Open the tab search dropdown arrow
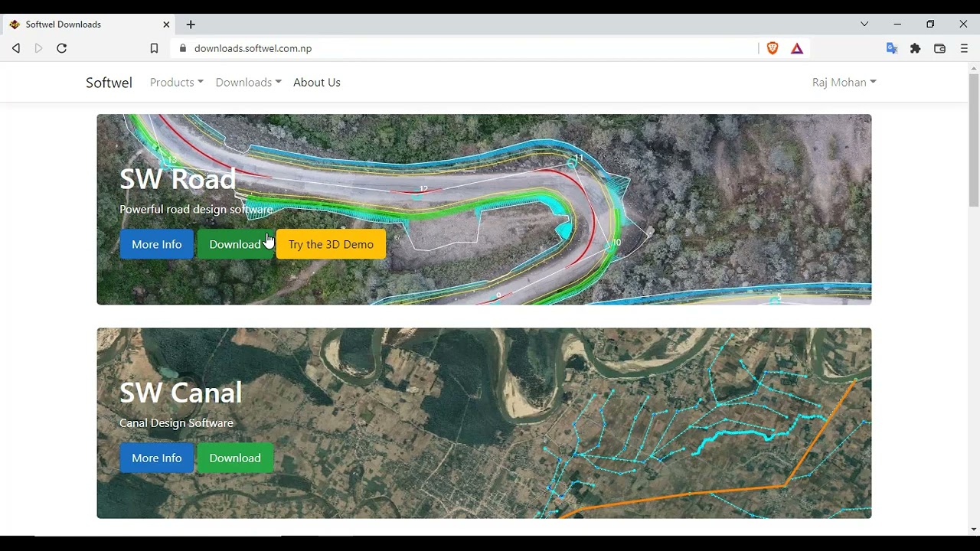 pyautogui.click(x=864, y=24)
